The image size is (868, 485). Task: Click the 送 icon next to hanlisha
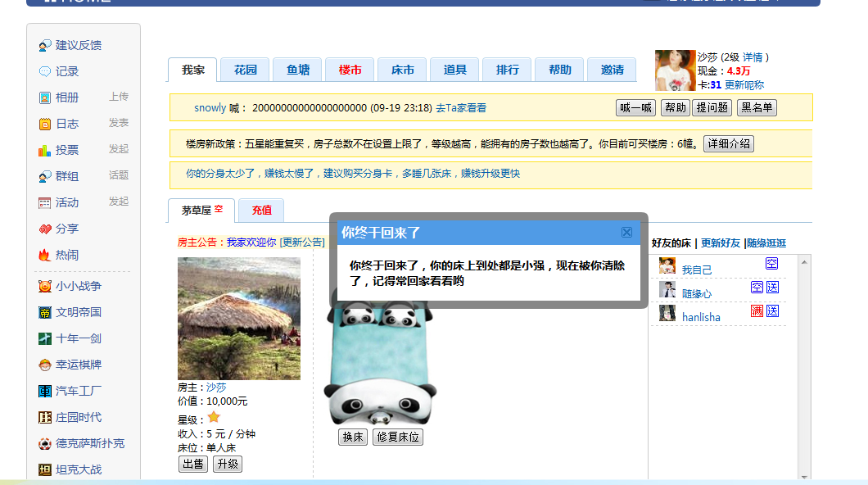pyautogui.click(x=772, y=311)
